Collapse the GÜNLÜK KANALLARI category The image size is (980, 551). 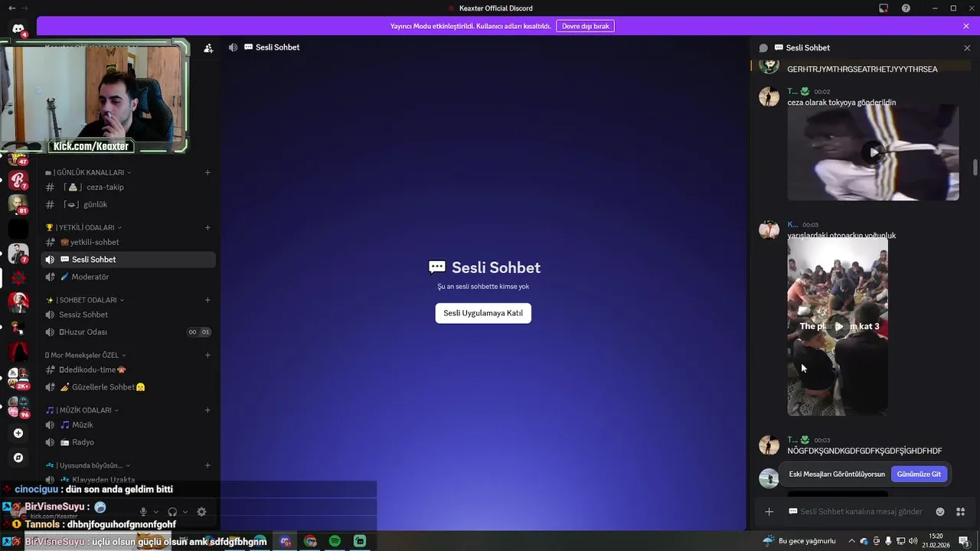(x=89, y=172)
